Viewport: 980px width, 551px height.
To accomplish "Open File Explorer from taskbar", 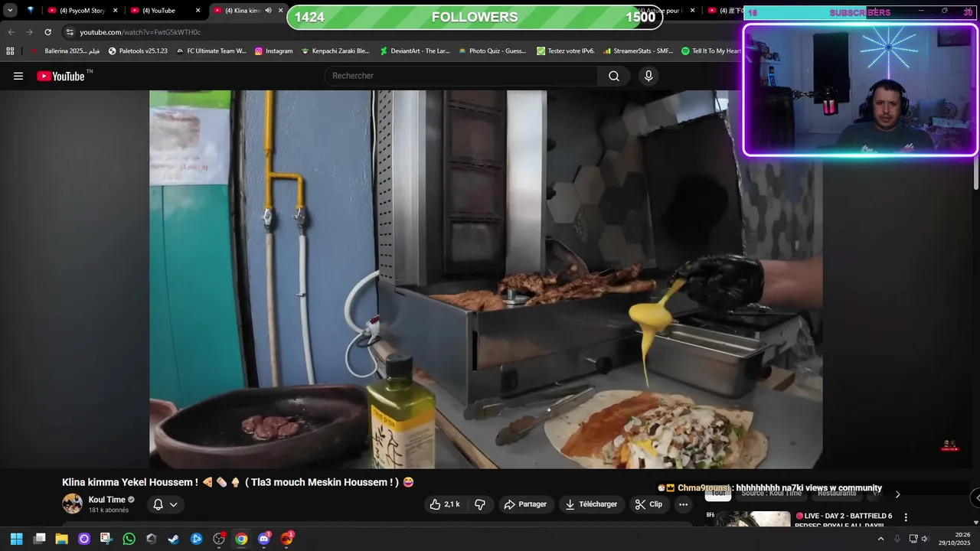I will tap(62, 539).
